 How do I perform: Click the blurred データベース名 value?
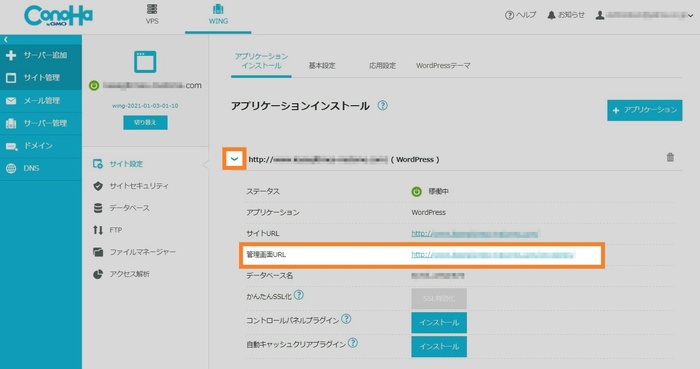pyautogui.click(x=438, y=276)
